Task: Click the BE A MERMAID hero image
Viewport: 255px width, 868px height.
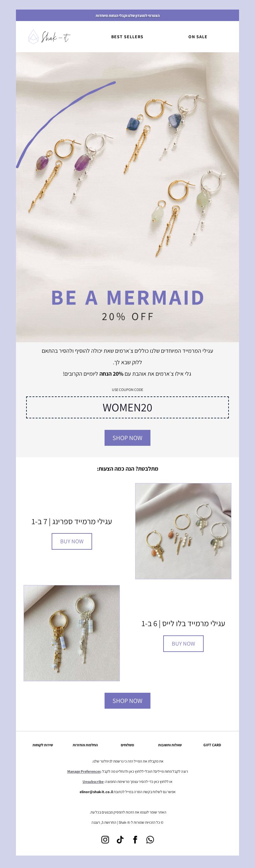Action: pos(127,197)
